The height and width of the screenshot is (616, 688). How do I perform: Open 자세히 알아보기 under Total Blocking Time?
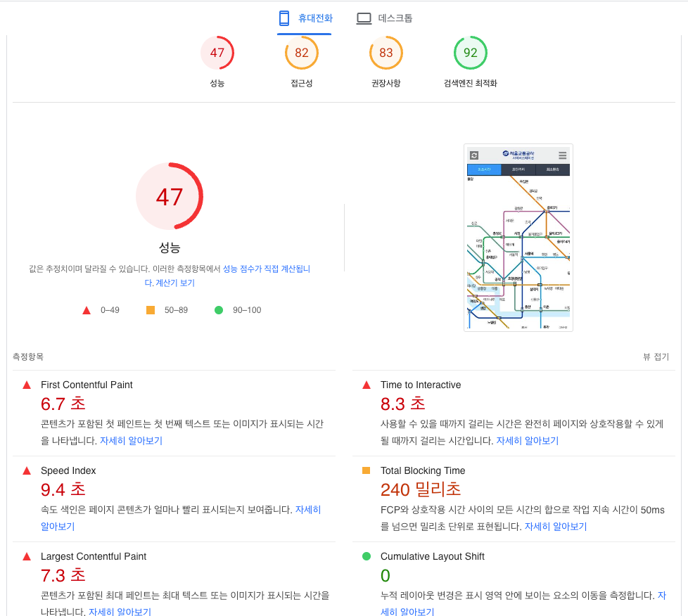point(556,527)
